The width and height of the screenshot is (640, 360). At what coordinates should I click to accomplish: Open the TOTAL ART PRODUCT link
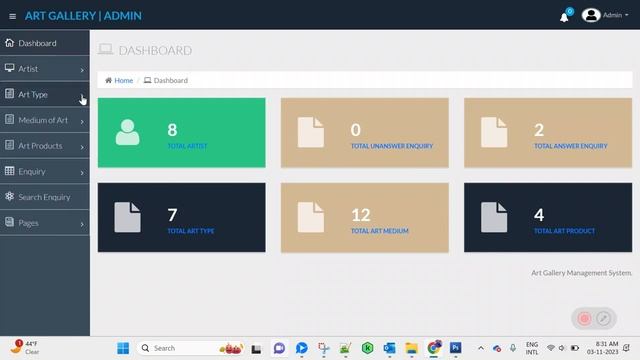(564, 231)
